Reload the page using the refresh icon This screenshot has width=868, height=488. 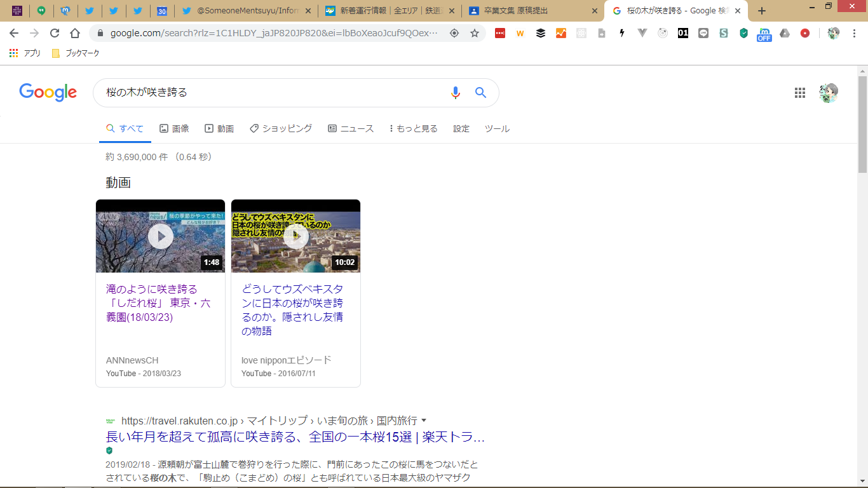point(55,33)
